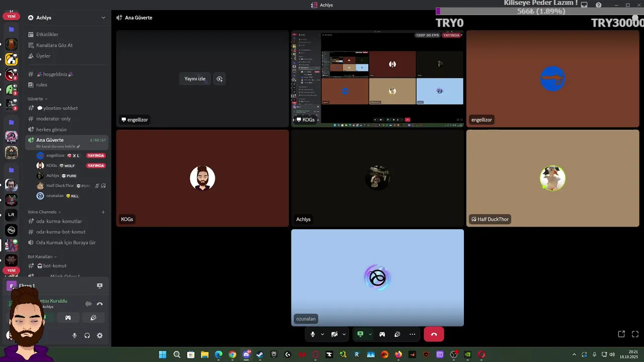644x362 pixels.
Task: Open bot-komut channel
Action: coord(67,266)
